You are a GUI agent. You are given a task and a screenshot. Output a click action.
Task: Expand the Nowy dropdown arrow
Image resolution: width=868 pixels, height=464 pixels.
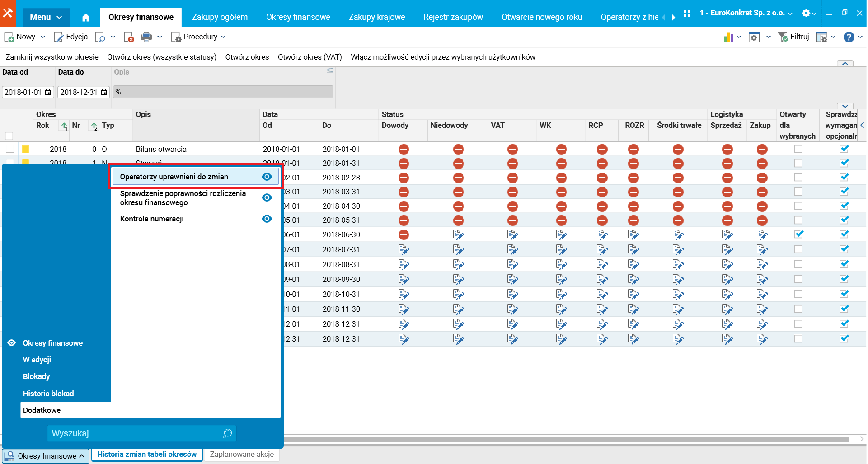(43, 37)
